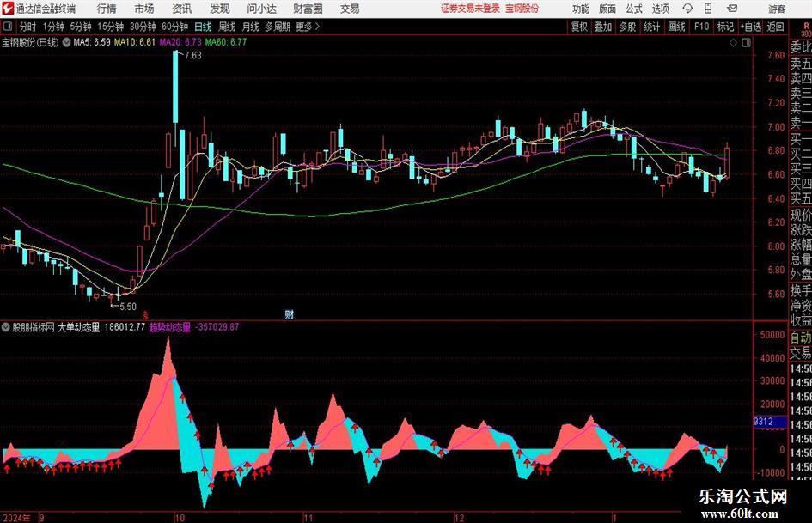Open the 市场 menu
The height and width of the screenshot is (523, 812).
pyautogui.click(x=144, y=9)
